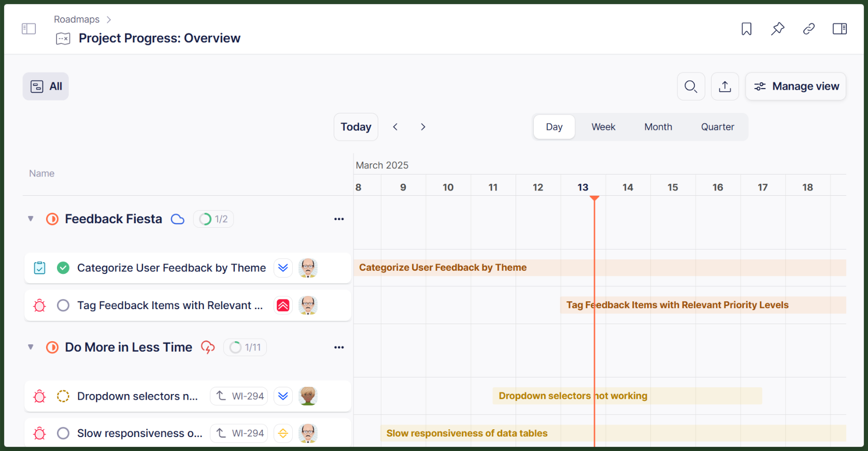
Task: Click the 1/11 progress indicator
Action: pyautogui.click(x=245, y=347)
